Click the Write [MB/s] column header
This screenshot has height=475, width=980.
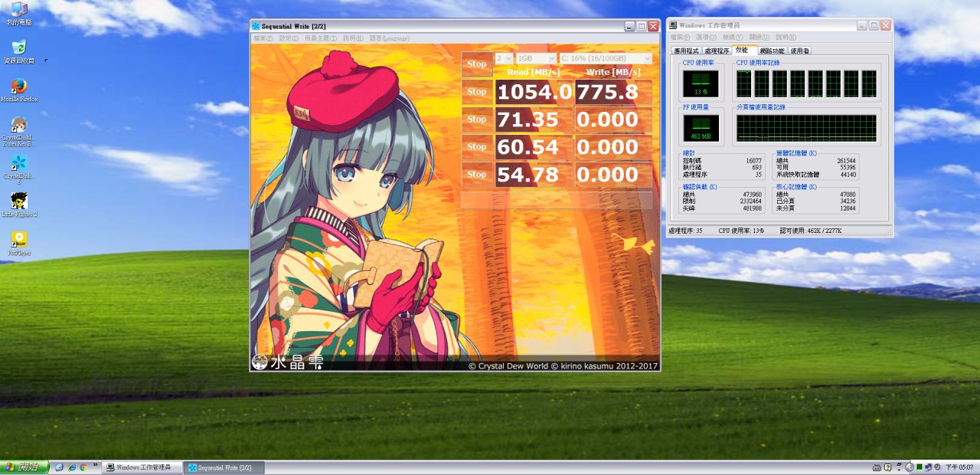[613, 72]
